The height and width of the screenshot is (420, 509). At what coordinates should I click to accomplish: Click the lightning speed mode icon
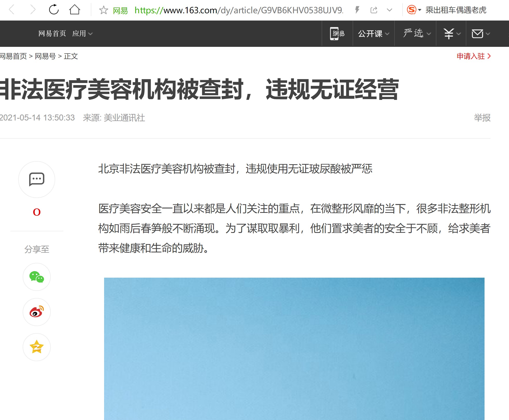pos(357,10)
